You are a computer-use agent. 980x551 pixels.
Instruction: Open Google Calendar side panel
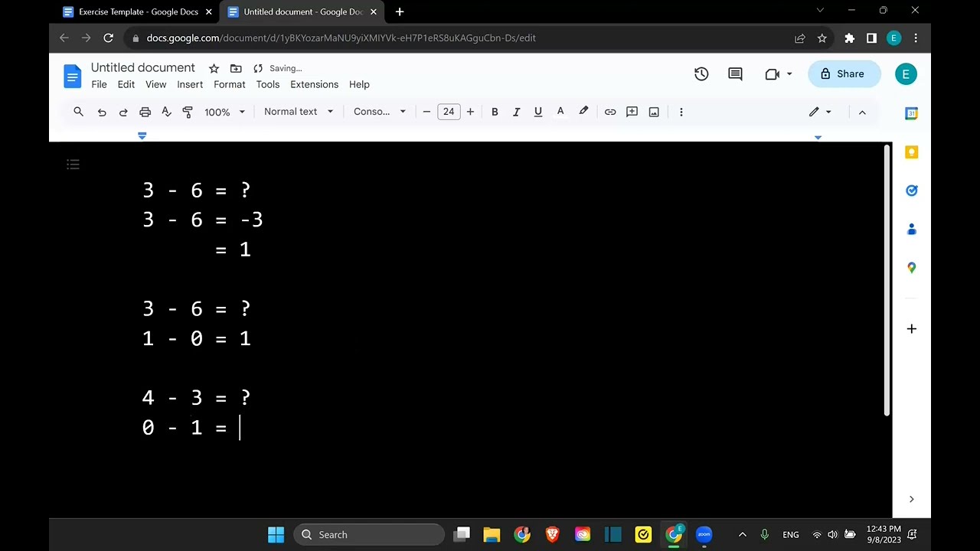pyautogui.click(x=911, y=113)
